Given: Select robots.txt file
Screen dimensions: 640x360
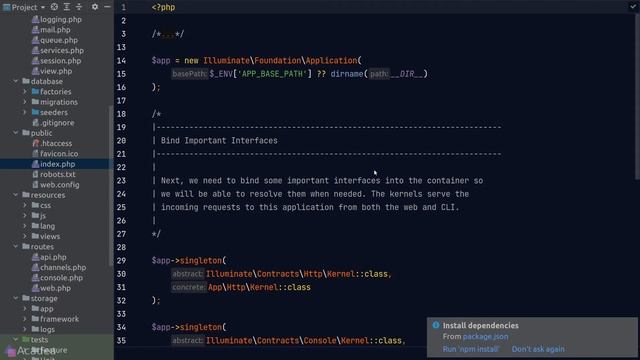Looking at the screenshot, I should coord(58,174).
